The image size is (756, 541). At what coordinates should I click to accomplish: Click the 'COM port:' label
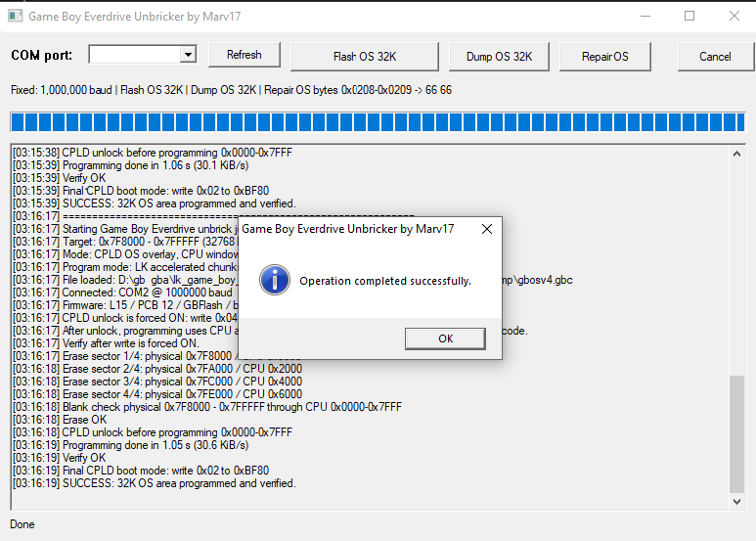[x=41, y=55]
